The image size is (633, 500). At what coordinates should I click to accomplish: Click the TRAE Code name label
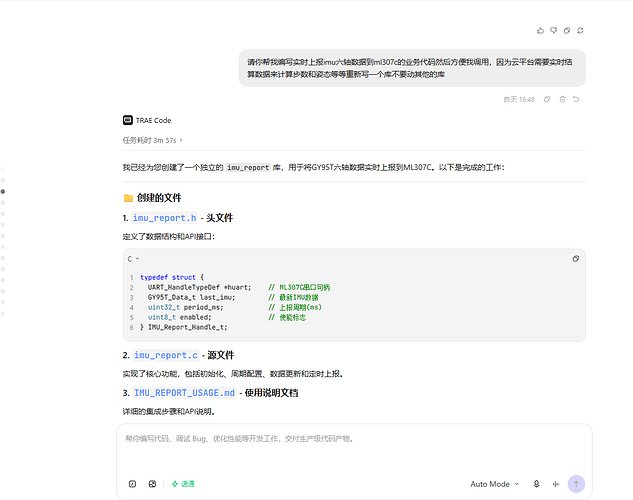click(x=153, y=120)
